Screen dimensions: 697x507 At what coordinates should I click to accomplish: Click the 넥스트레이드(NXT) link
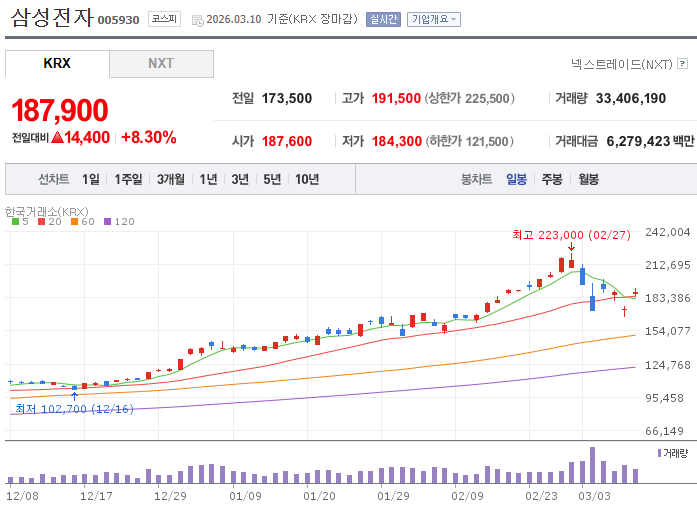coord(621,64)
